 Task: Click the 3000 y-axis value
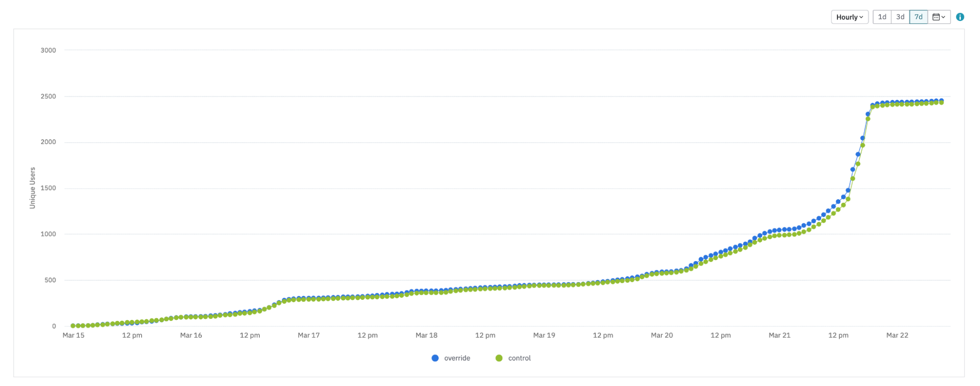(48, 50)
